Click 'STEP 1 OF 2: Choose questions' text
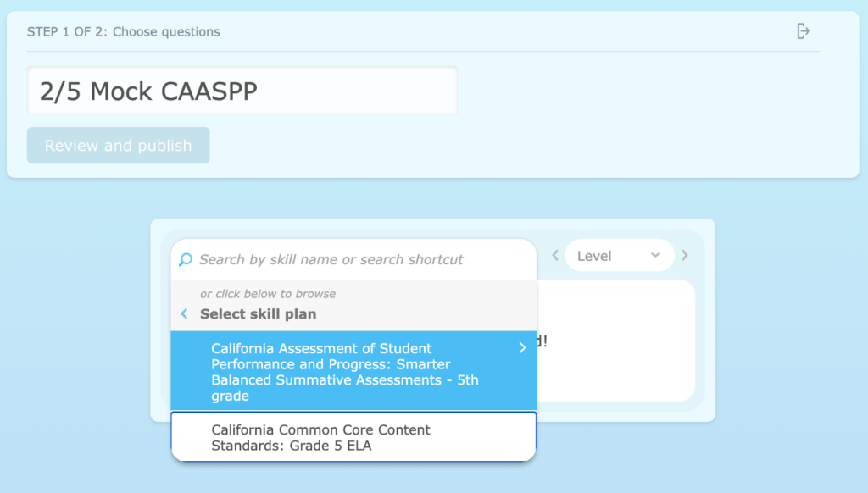 pyautogui.click(x=124, y=32)
